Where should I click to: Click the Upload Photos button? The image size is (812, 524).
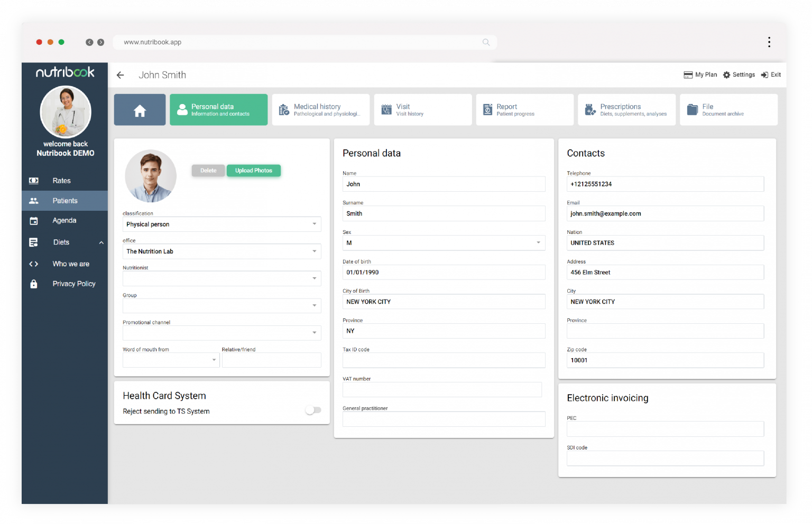coord(254,171)
